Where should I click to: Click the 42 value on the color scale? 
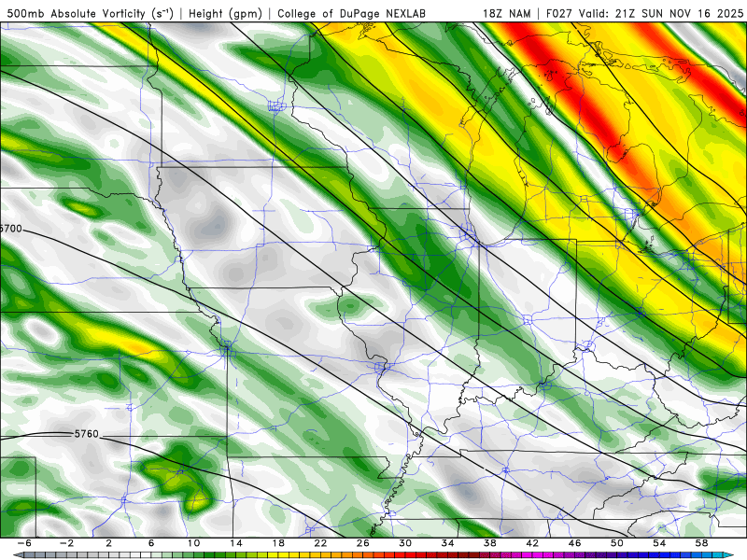click(532, 543)
